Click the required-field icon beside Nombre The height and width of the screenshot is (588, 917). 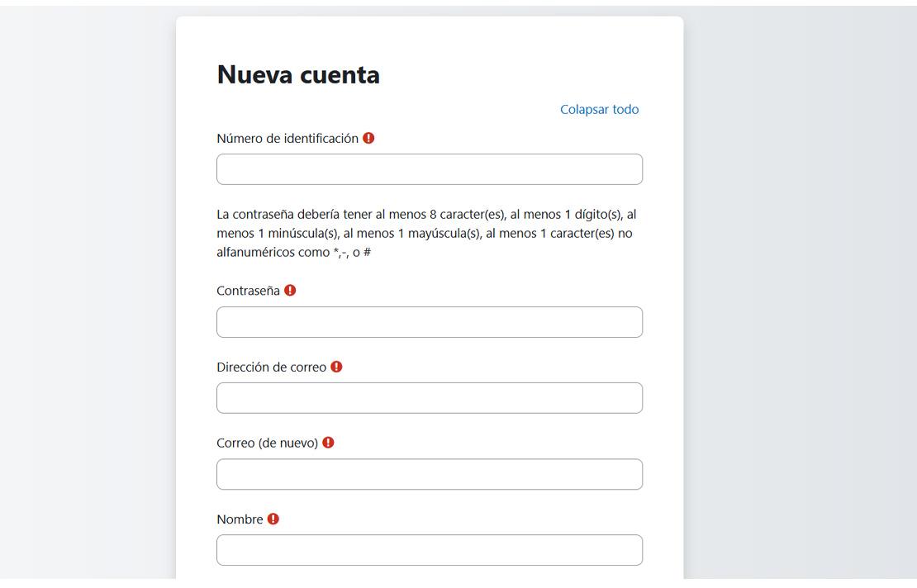[273, 519]
